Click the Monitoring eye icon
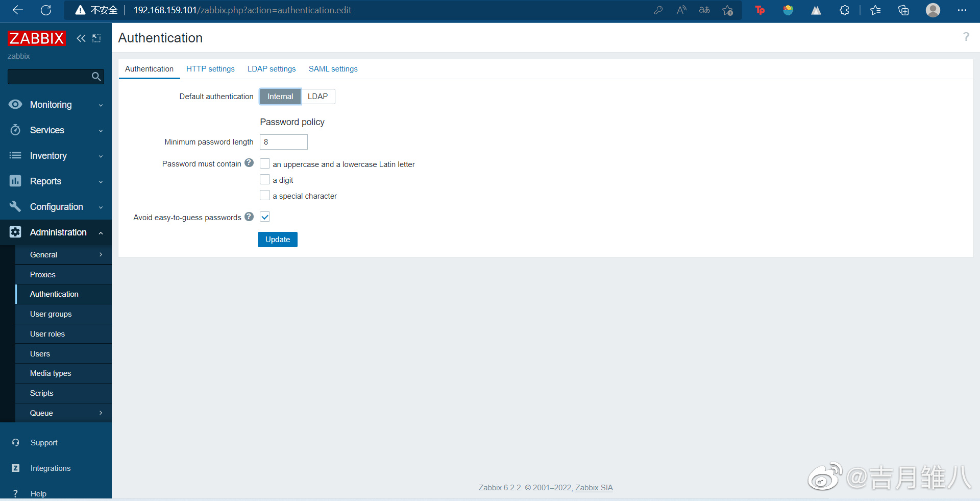The height and width of the screenshot is (501, 980). click(x=15, y=104)
